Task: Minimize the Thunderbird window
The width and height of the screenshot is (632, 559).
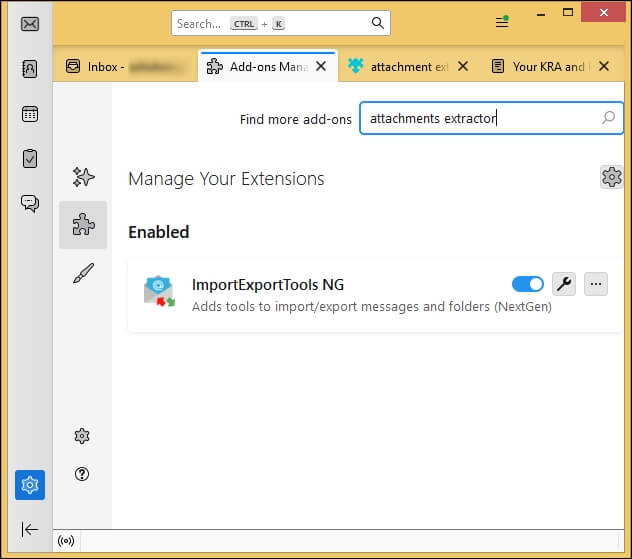Action: (x=541, y=13)
